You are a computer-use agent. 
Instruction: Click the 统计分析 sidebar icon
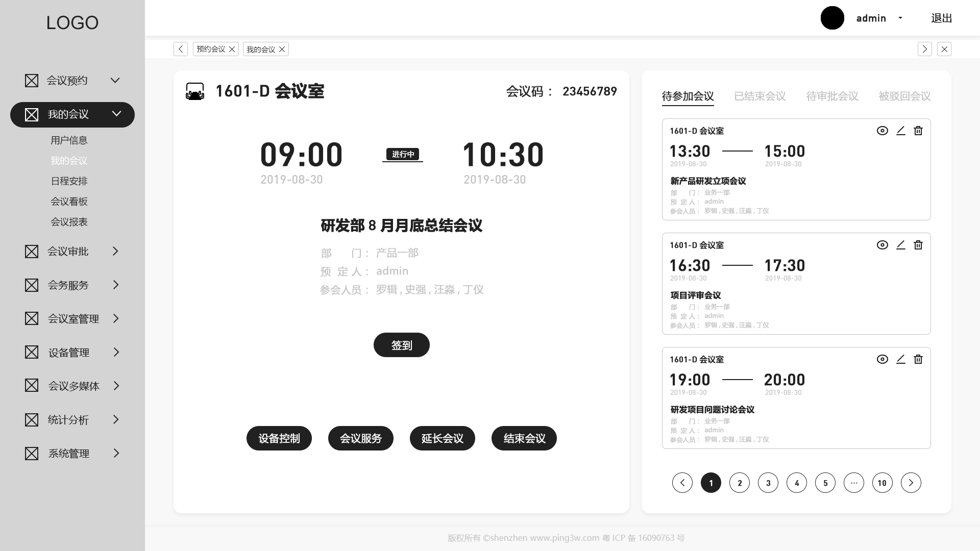click(32, 420)
